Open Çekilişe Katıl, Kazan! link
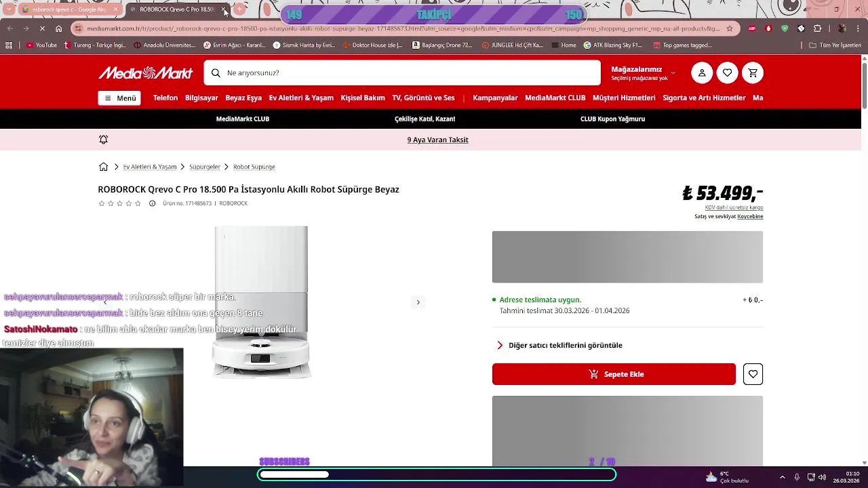This screenshot has width=868, height=488. (x=425, y=119)
